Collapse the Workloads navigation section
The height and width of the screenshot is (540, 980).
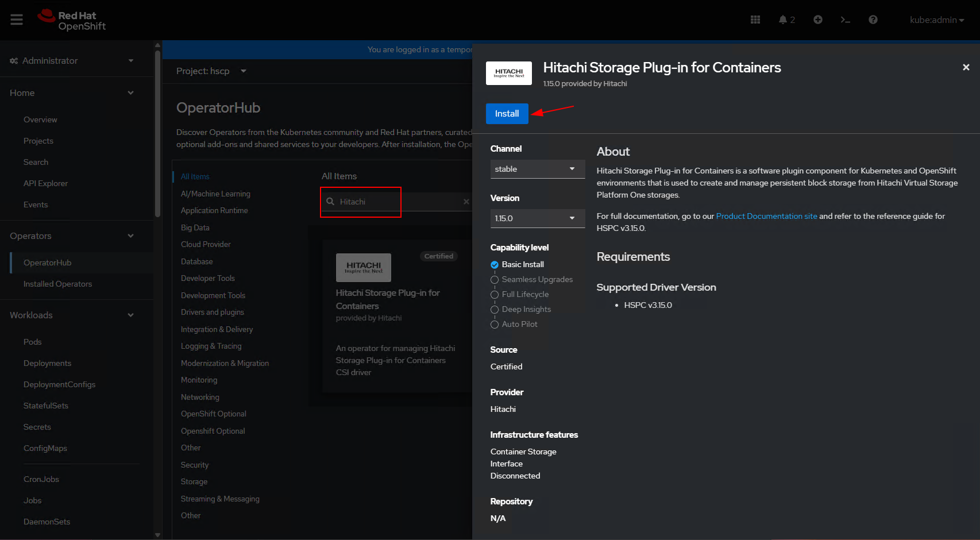coord(72,315)
